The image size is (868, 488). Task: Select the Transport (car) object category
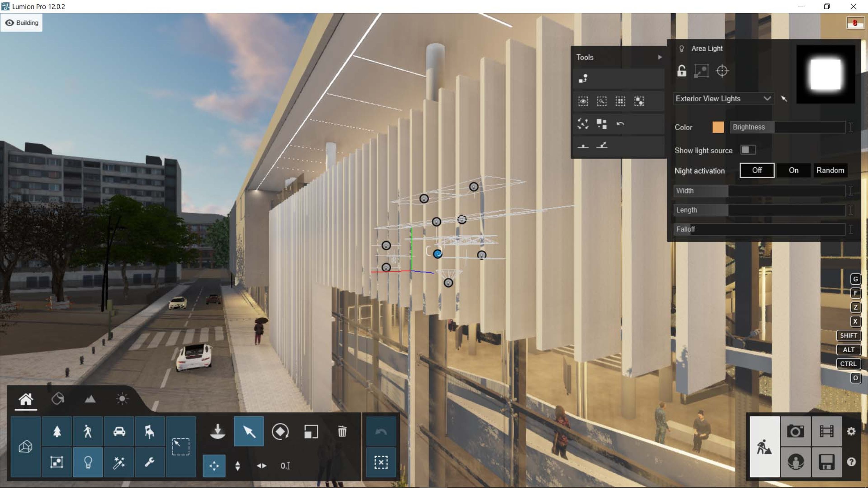coord(119,431)
